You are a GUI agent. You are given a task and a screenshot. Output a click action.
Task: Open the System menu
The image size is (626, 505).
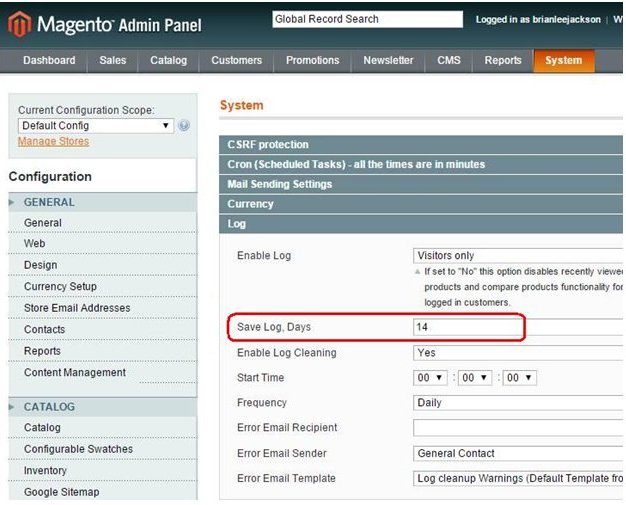[564, 60]
